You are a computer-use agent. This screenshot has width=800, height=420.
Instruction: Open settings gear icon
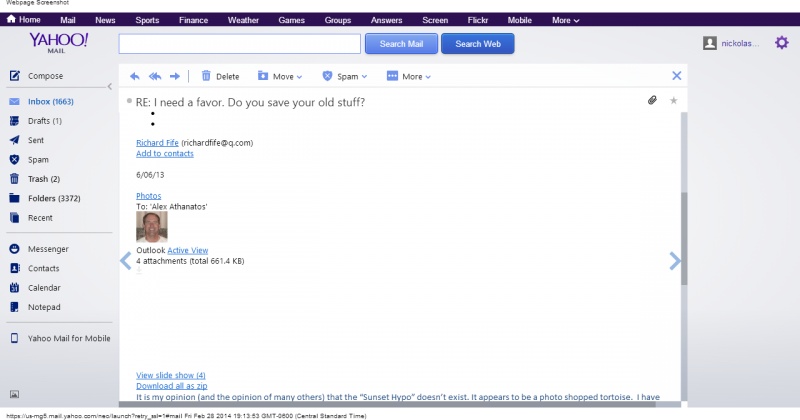(x=782, y=42)
